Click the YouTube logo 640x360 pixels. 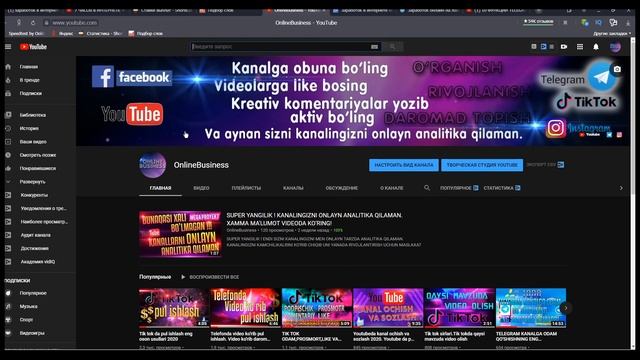point(33,47)
